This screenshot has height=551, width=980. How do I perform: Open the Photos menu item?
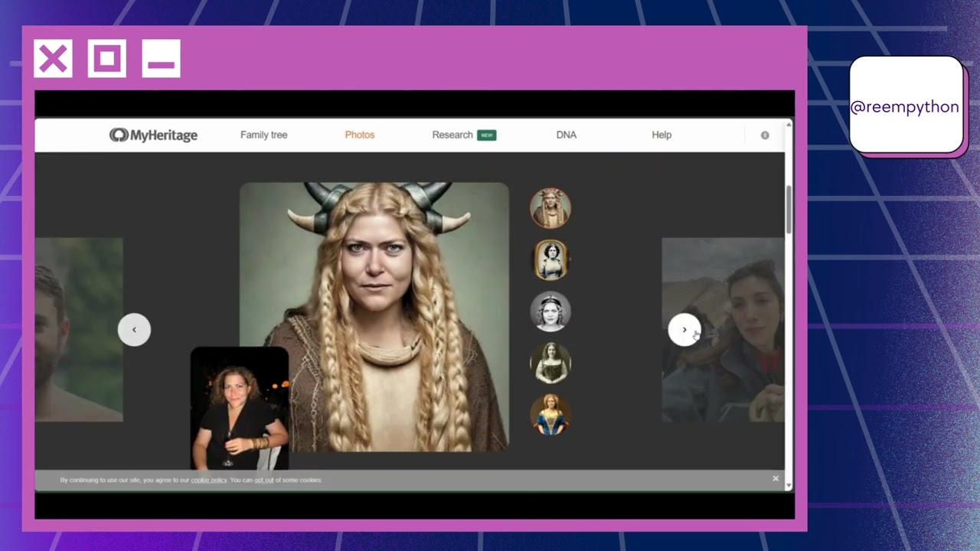[360, 135]
